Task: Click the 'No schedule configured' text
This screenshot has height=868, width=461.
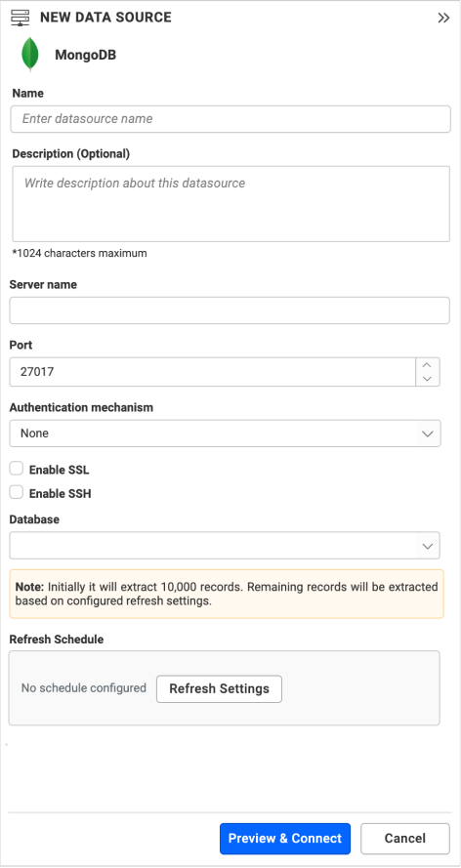Action: [x=84, y=688]
